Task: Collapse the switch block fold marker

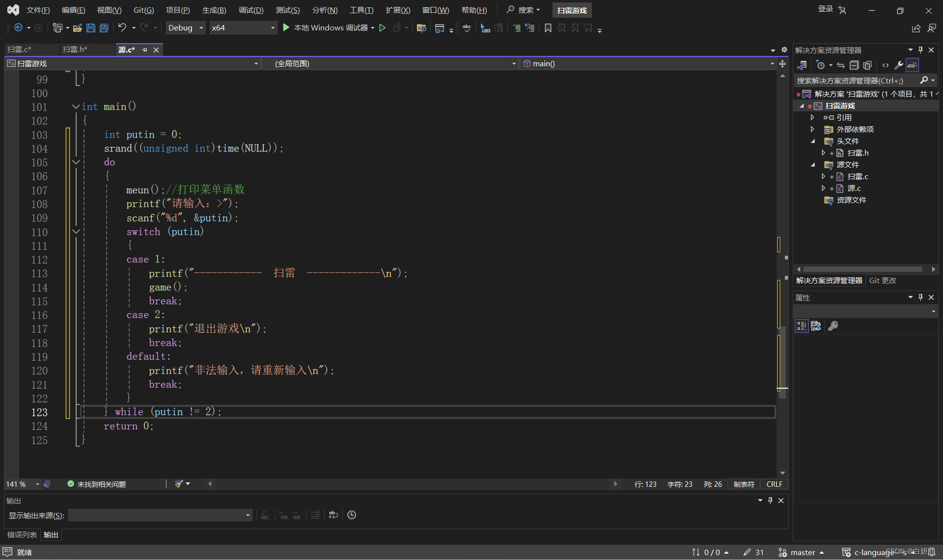Action: [x=76, y=232]
